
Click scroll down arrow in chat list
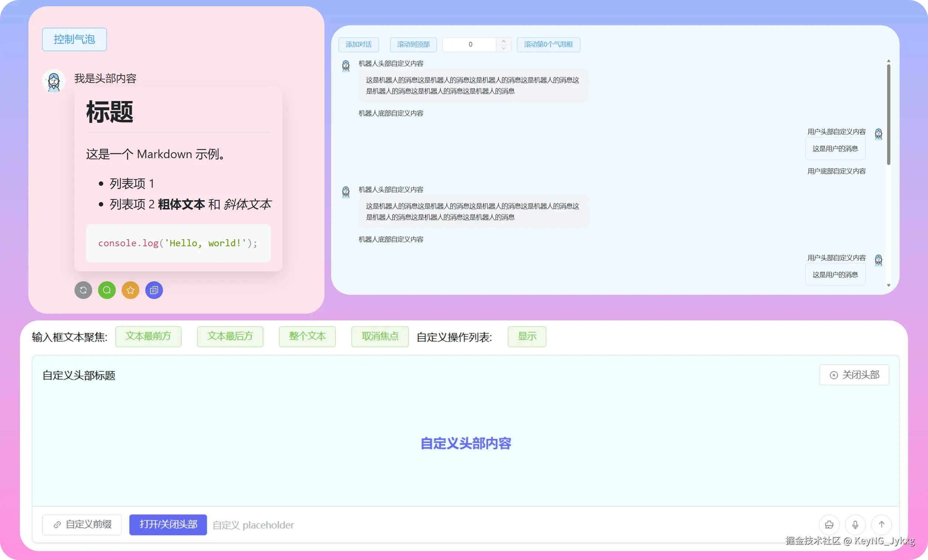click(x=889, y=285)
